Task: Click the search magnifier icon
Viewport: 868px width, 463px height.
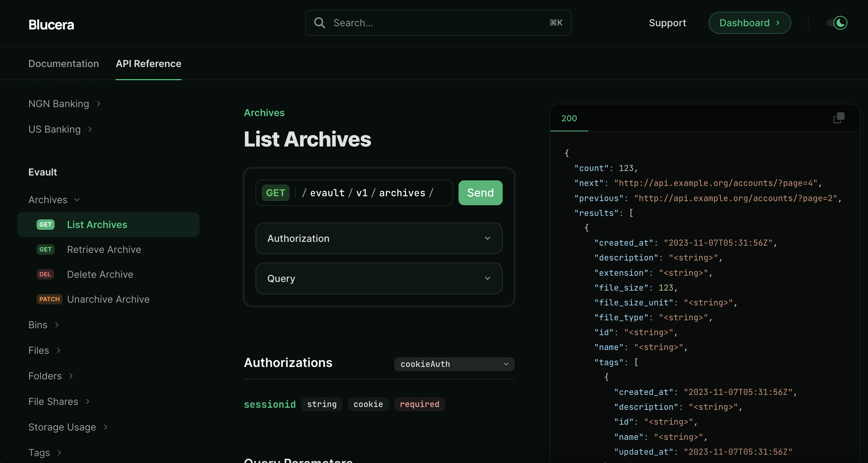Action: (319, 23)
